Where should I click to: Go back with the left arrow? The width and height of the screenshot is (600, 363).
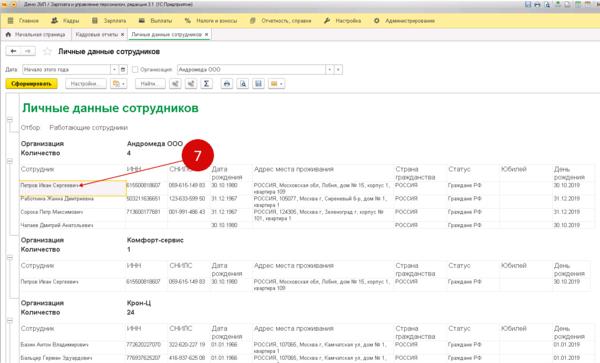tap(13, 51)
